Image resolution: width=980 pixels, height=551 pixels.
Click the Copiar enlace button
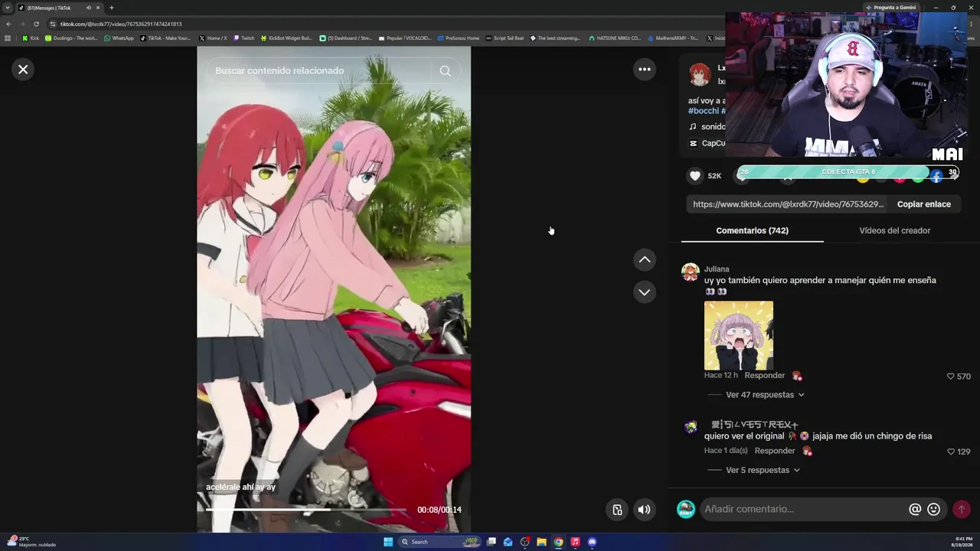click(923, 204)
